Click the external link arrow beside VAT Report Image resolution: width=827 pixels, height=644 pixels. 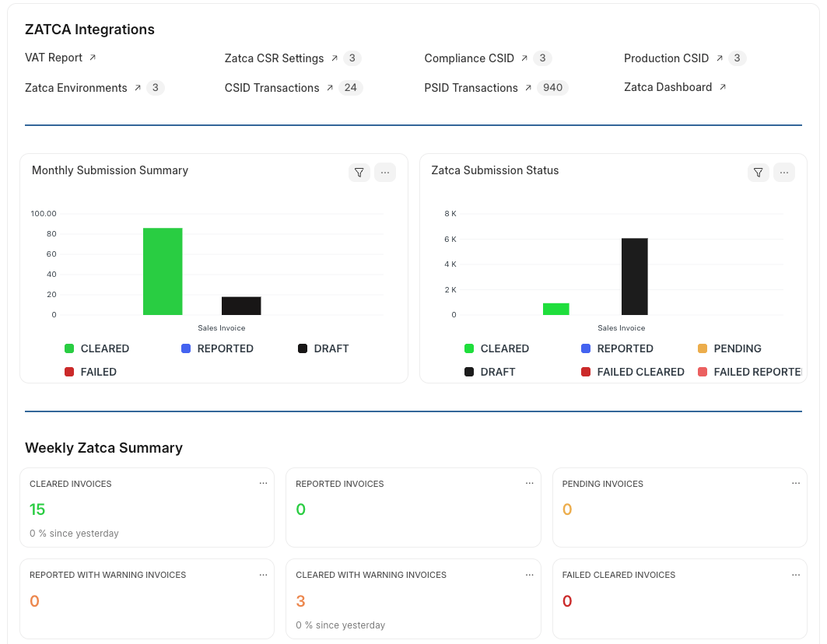coord(91,57)
